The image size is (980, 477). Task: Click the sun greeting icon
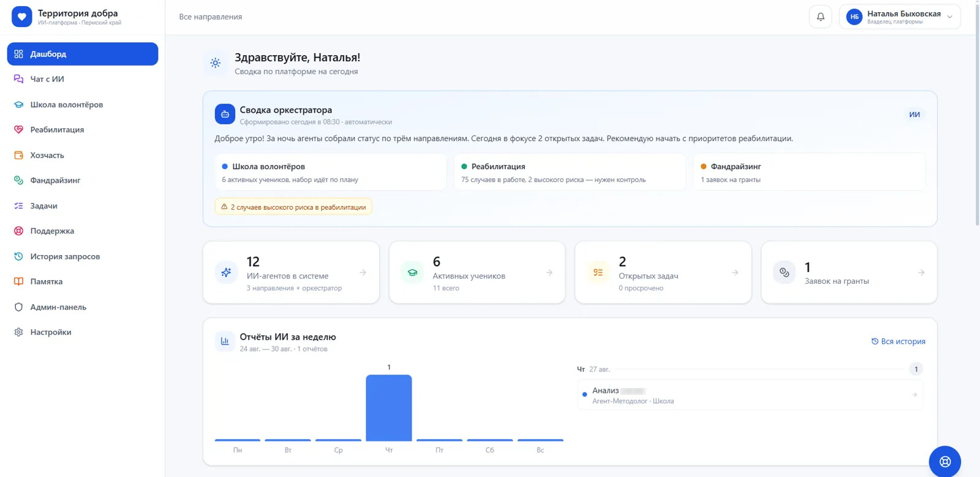(x=215, y=63)
